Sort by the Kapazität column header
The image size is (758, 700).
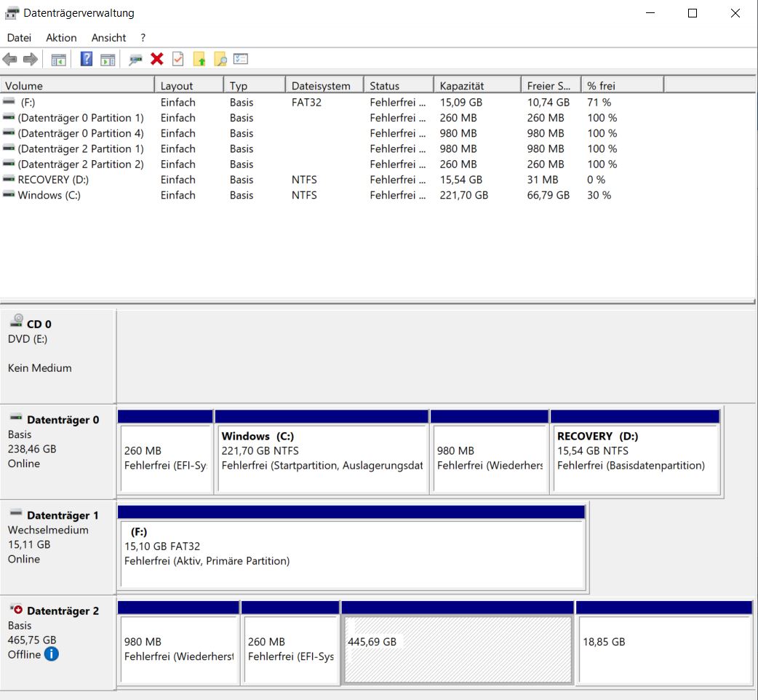[478, 86]
